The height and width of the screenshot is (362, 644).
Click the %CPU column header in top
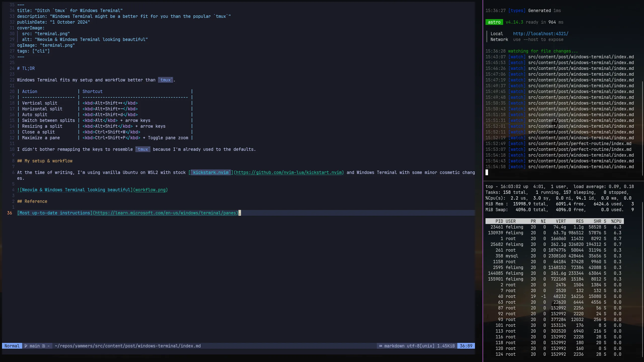[x=617, y=221]
